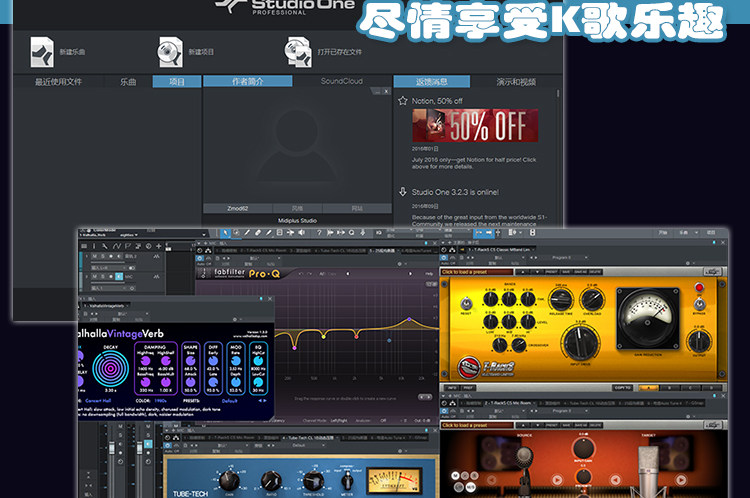Click the Valhalla DECAY circular dial
Viewport: 750px width, 498px height.
click(110, 368)
